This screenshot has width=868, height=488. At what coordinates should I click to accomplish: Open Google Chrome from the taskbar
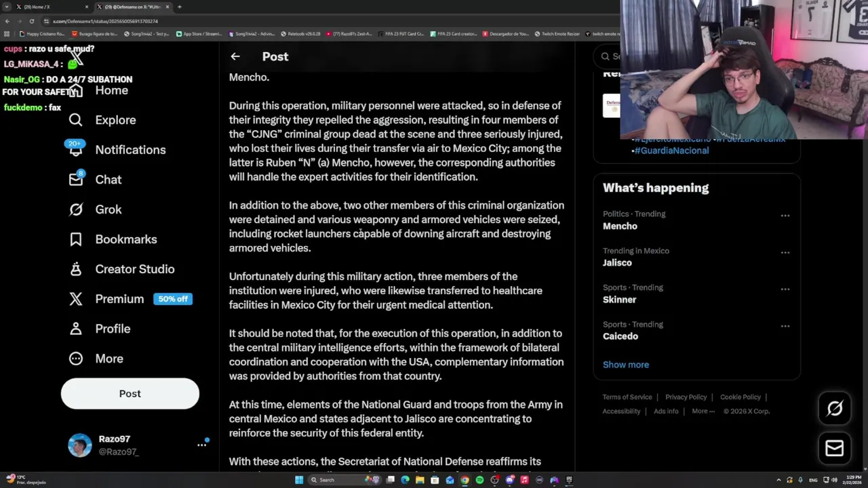coord(465,480)
